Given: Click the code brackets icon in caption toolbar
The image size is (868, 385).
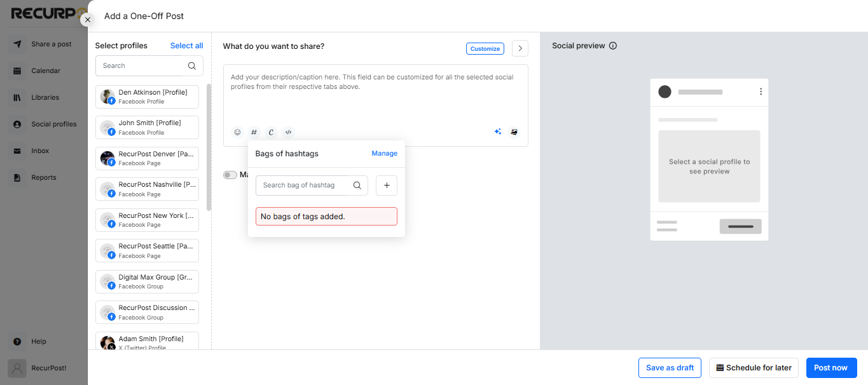Looking at the screenshot, I should coord(289,132).
